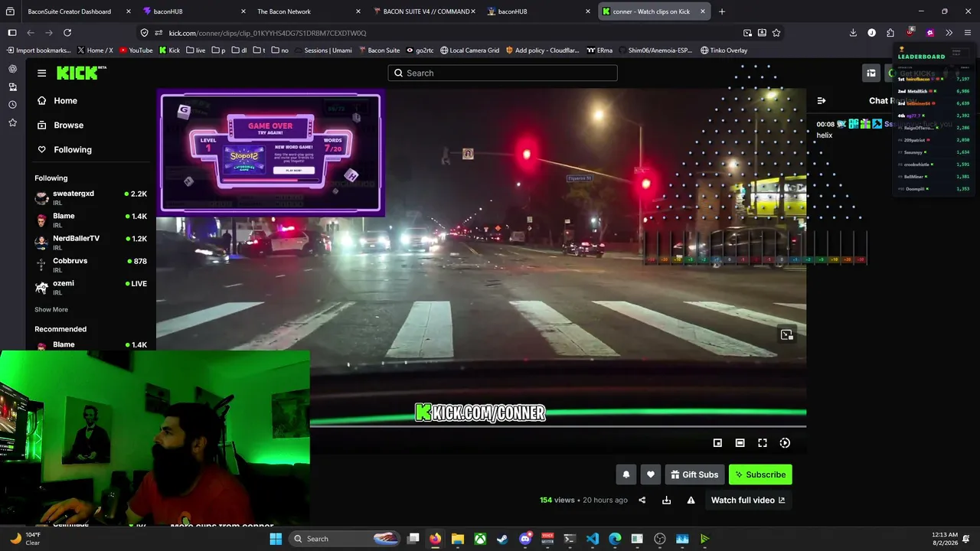
Task: Open OBS Studio from the taskbar
Action: pos(660,539)
